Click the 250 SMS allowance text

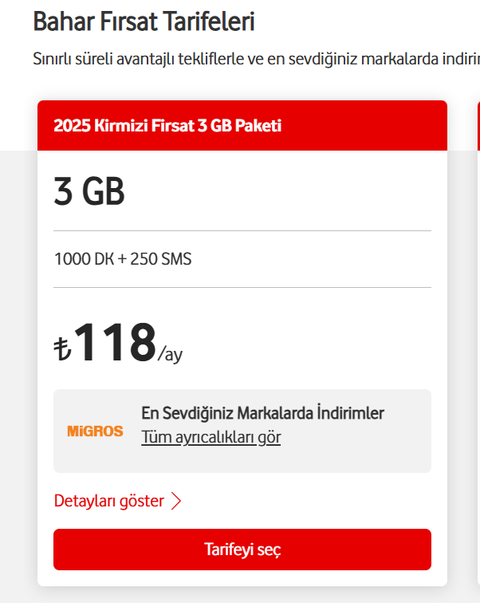tap(161, 259)
